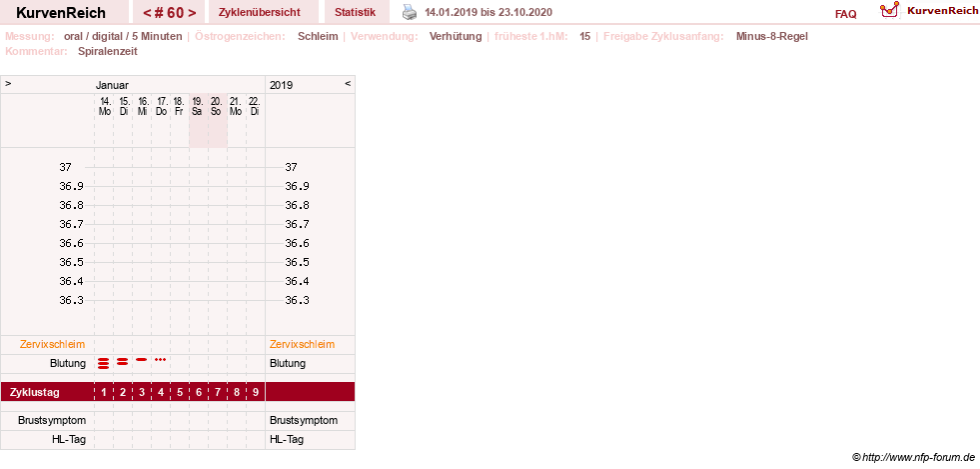Click the printer icon
The height and width of the screenshot is (469, 980).
(409, 12)
